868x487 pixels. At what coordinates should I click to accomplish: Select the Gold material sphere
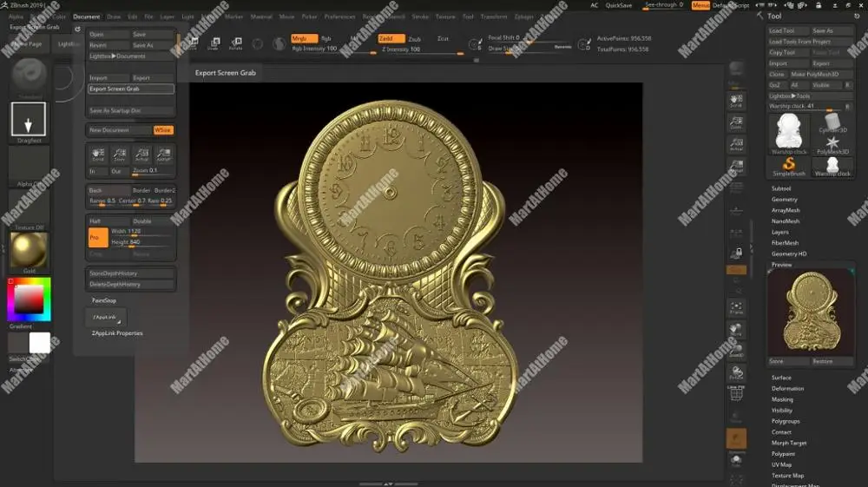pyautogui.click(x=29, y=250)
